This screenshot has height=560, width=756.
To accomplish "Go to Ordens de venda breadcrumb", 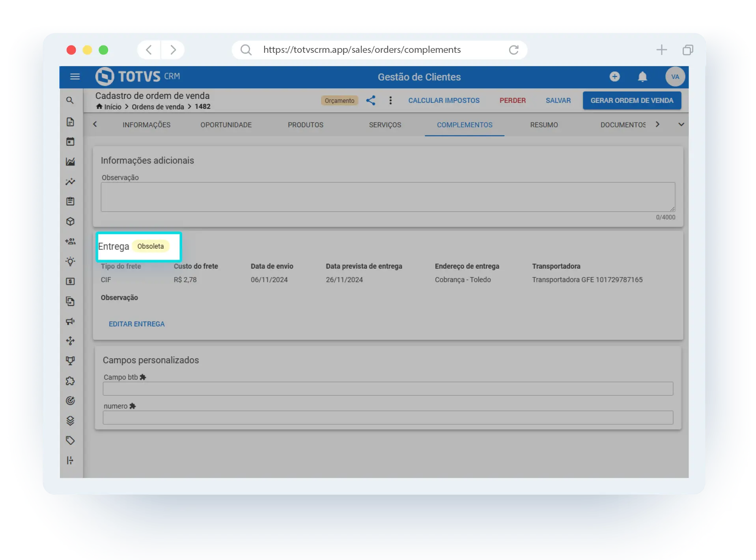I will (x=158, y=107).
